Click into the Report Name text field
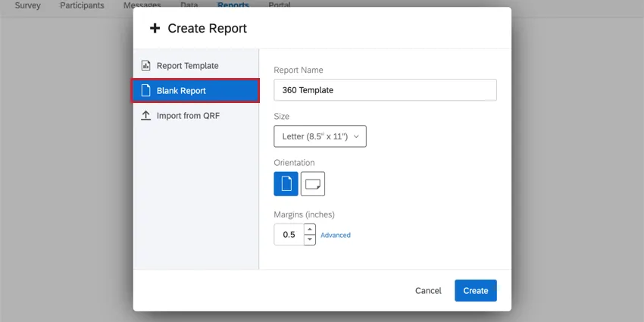Image resolution: width=644 pixels, height=322 pixels. tap(385, 90)
